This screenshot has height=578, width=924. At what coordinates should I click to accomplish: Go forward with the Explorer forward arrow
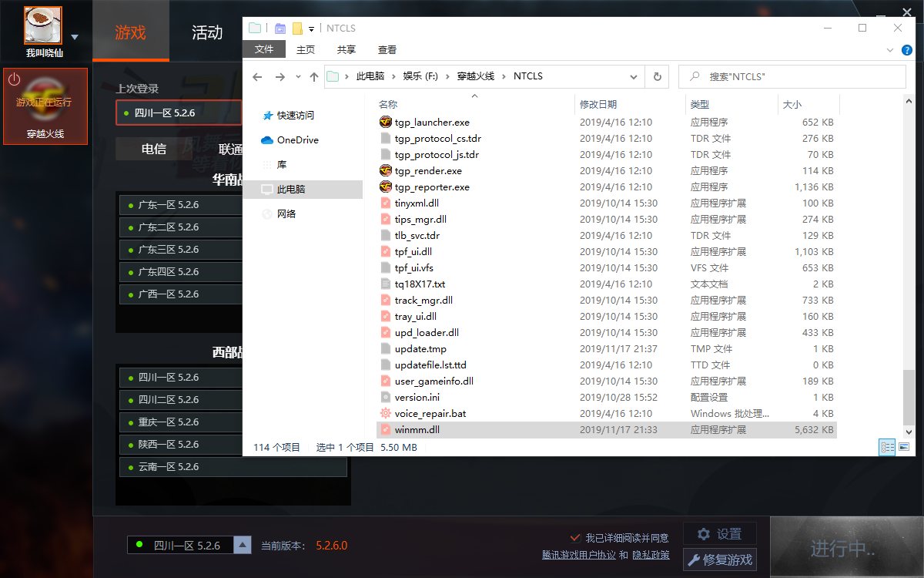(x=280, y=76)
